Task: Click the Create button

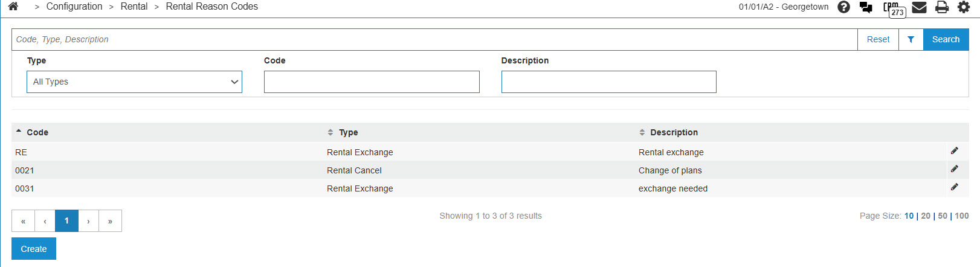Action: [x=34, y=249]
